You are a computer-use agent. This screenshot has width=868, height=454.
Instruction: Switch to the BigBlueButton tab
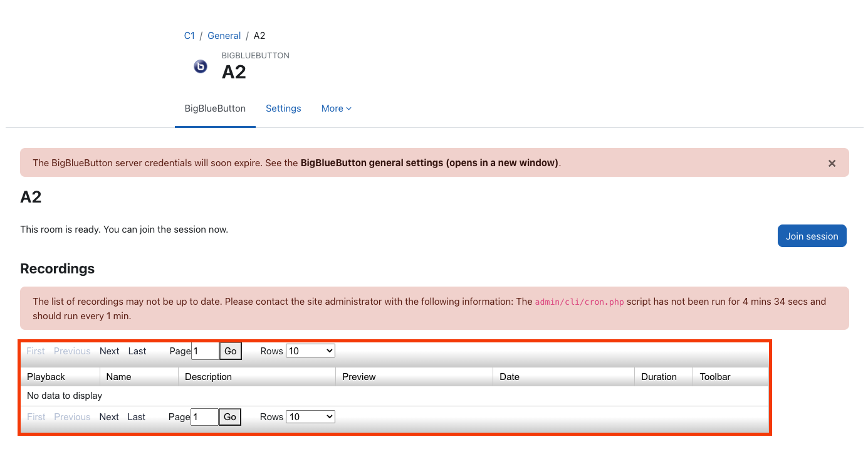(x=215, y=108)
